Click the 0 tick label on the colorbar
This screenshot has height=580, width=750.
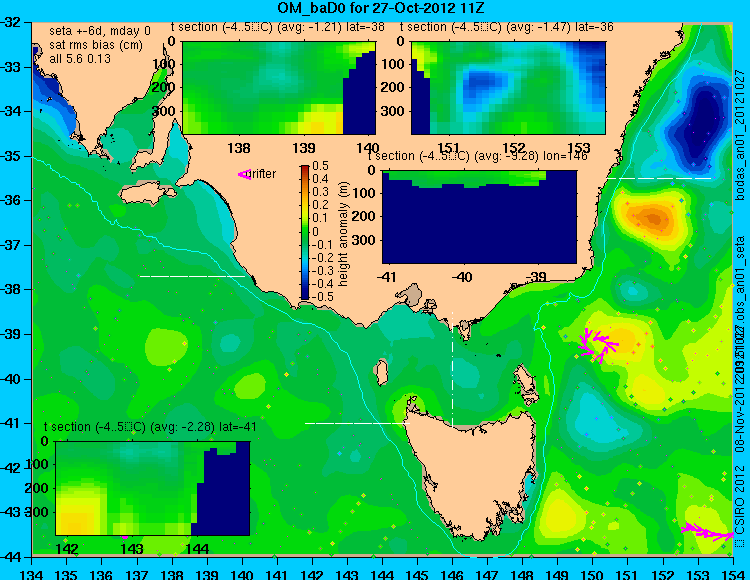click(315, 231)
